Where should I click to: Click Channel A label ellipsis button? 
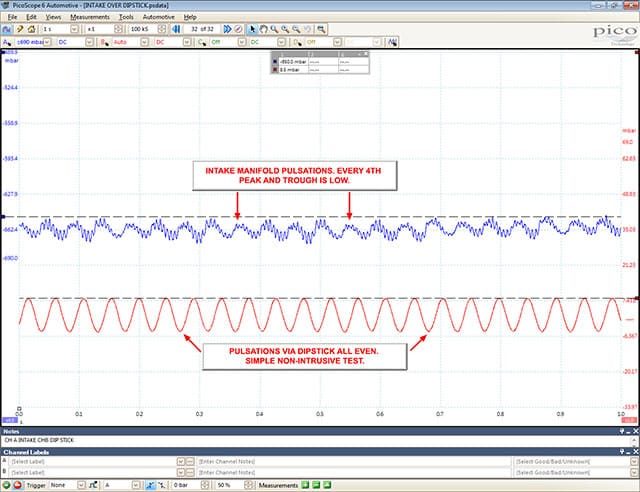point(190,461)
